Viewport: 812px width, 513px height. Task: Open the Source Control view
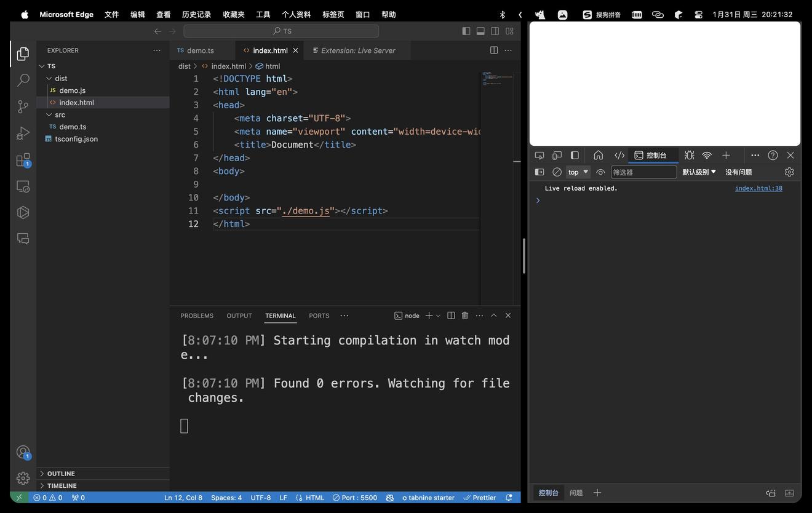[x=23, y=106]
